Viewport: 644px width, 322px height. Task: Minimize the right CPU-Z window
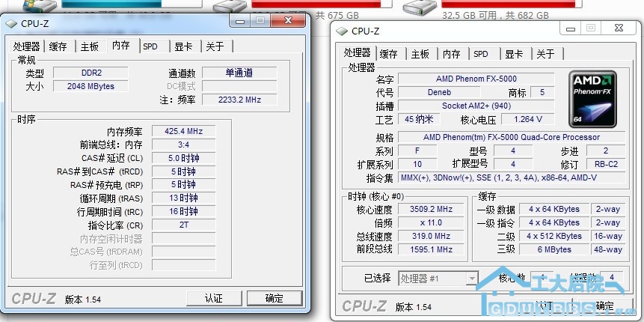coord(570,28)
